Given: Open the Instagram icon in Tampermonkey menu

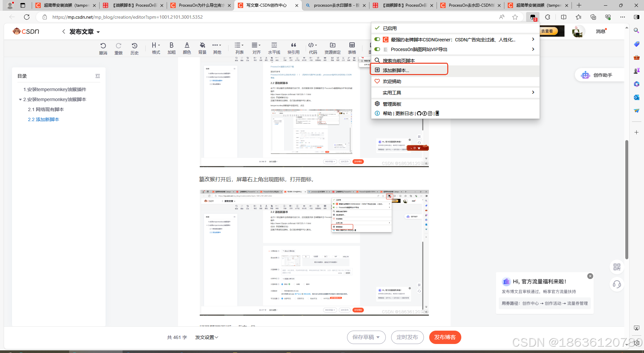Looking at the screenshot, I should point(430,113).
